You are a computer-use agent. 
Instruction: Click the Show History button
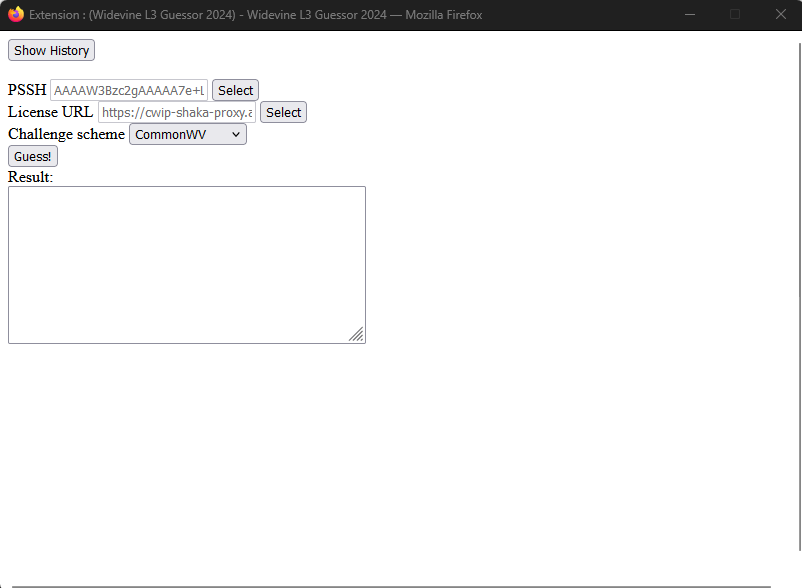coord(51,50)
